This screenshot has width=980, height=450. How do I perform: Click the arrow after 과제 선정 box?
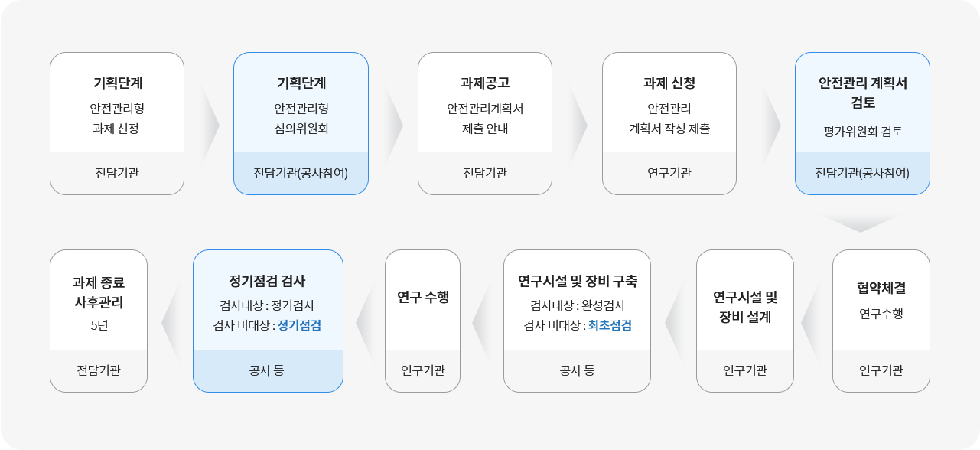(x=209, y=124)
